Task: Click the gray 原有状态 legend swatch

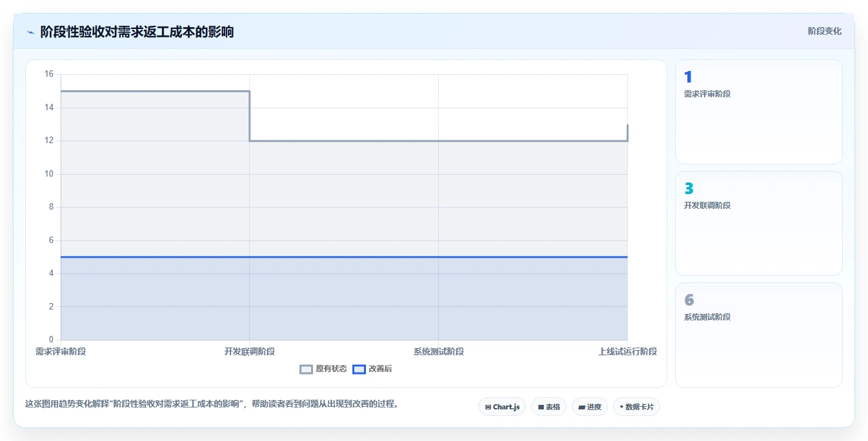Action: click(x=307, y=369)
